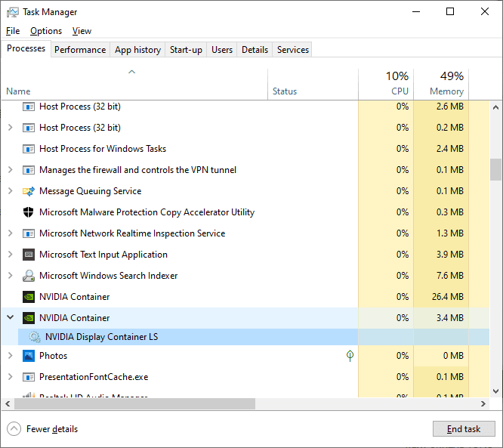Click the Microsoft Text Input Application icon
503x448 pixels.
29,255
